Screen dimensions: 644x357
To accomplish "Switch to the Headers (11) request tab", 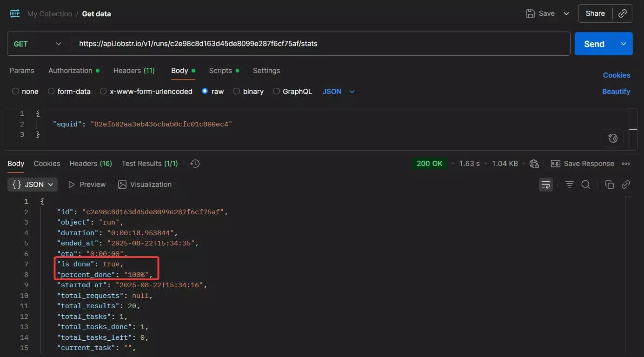I will [x=134, y=71].
